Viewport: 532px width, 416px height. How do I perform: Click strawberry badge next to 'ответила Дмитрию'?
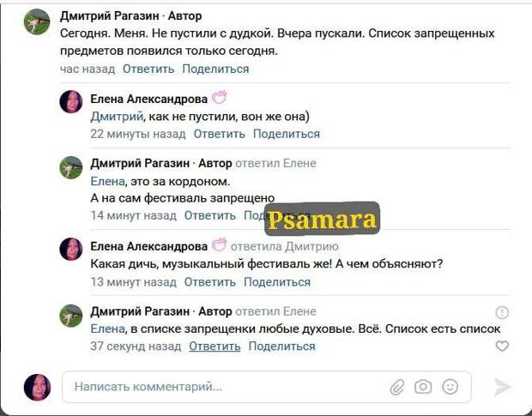[x=219, y=244]
